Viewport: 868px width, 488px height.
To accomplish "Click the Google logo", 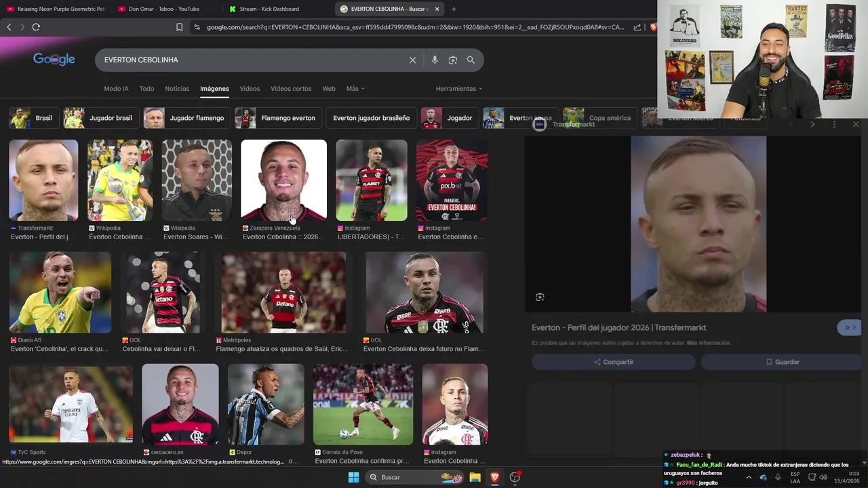I will 54,60.
